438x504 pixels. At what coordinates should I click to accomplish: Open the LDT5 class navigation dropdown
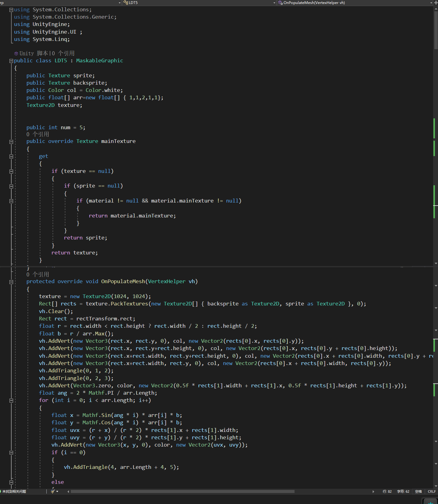(198, 3)
